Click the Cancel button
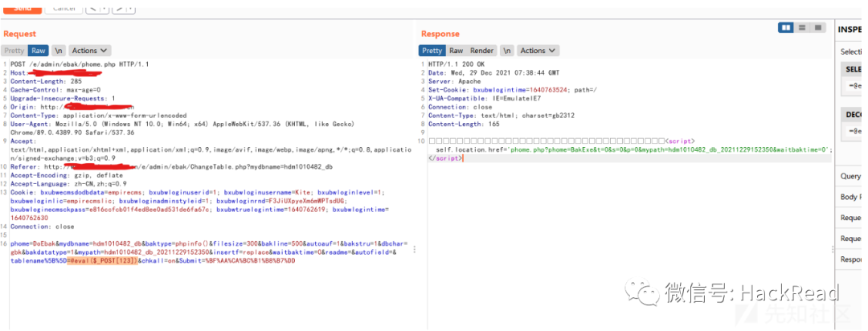The height and width of the screenshot is (331, 868). coord(64,8)
